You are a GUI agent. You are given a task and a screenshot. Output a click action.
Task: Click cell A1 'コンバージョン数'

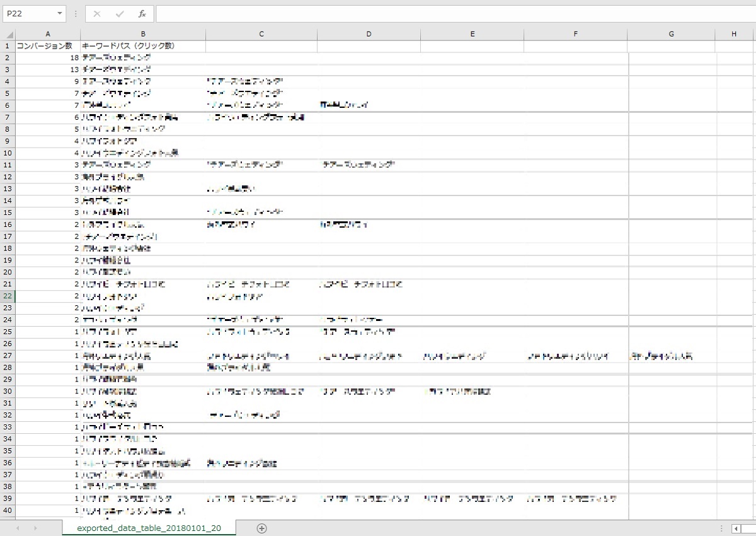48,45
